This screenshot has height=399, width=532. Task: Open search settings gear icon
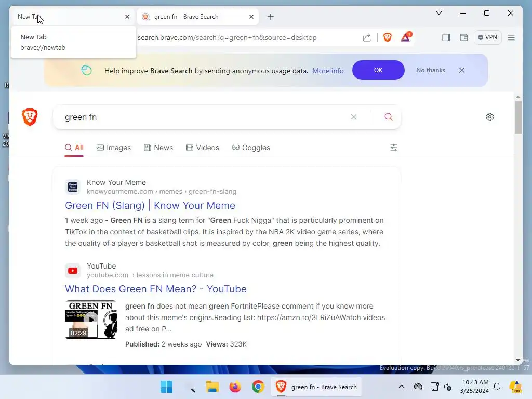point(489,117)
